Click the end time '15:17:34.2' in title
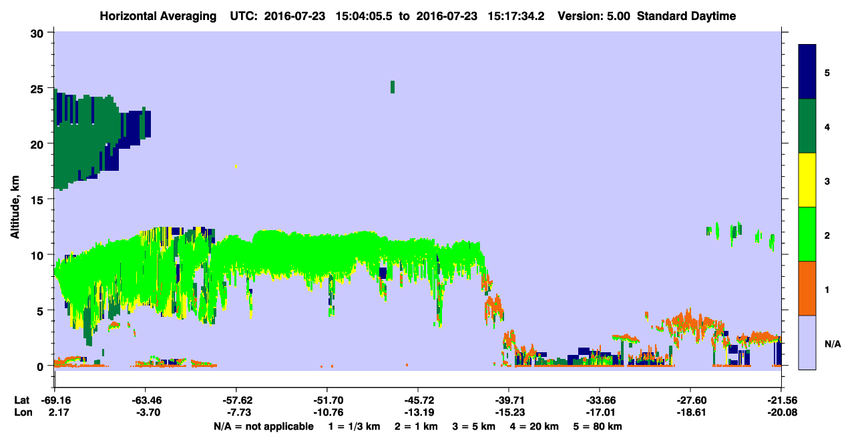 (x=517, y=16)
